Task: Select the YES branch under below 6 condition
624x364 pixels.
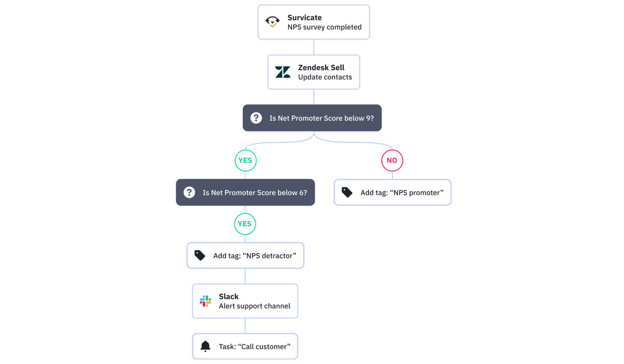Action: (245, 224)
